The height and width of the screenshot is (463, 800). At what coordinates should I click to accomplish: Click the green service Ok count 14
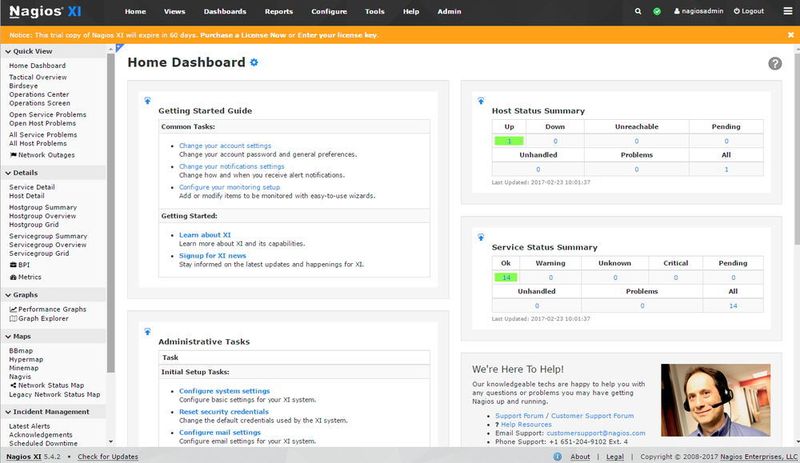click(x=506, y=278)
